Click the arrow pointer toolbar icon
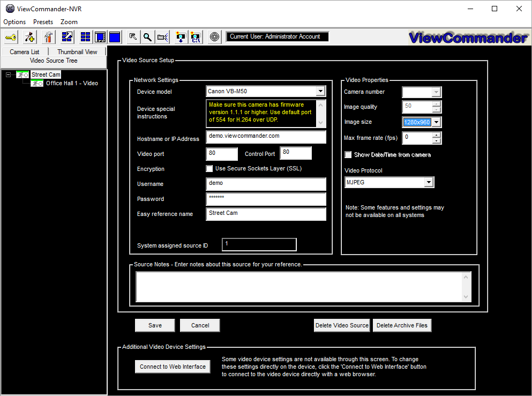The height and width of the screenshot is (396, 532). pyautogui.click(x=133, y=37)
